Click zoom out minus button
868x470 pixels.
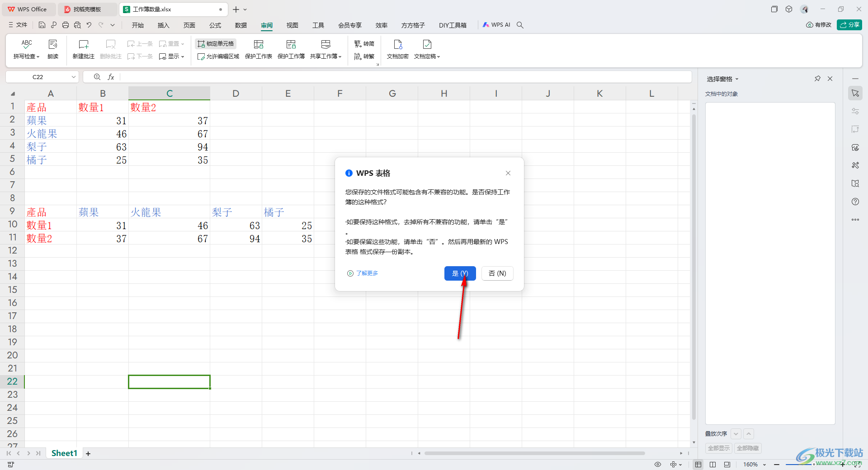[776, 465]
